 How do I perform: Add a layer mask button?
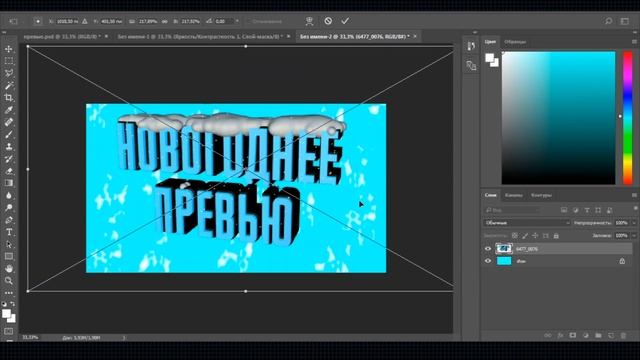click(x=573, y=335)
